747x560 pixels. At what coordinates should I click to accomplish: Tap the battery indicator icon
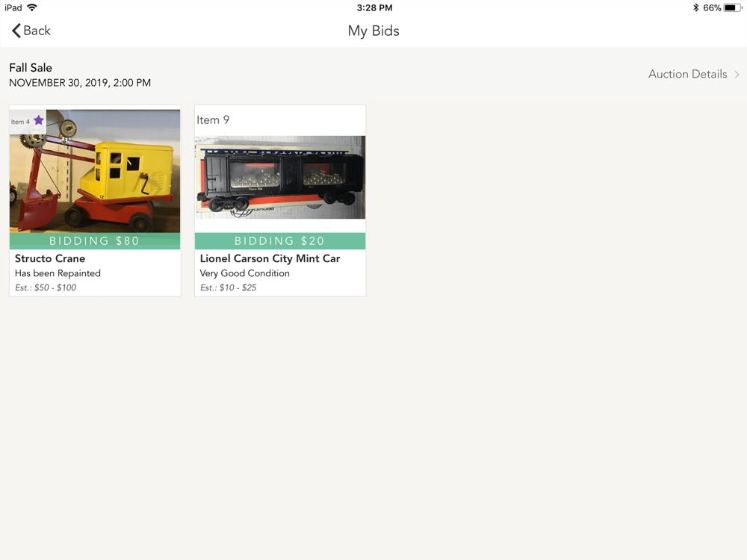point(733,7)
